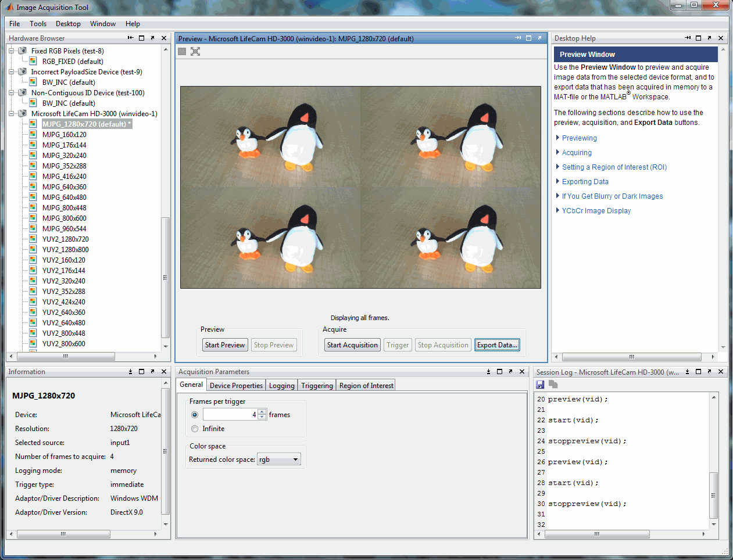Switch to the Triggering tab

(317, 385)
